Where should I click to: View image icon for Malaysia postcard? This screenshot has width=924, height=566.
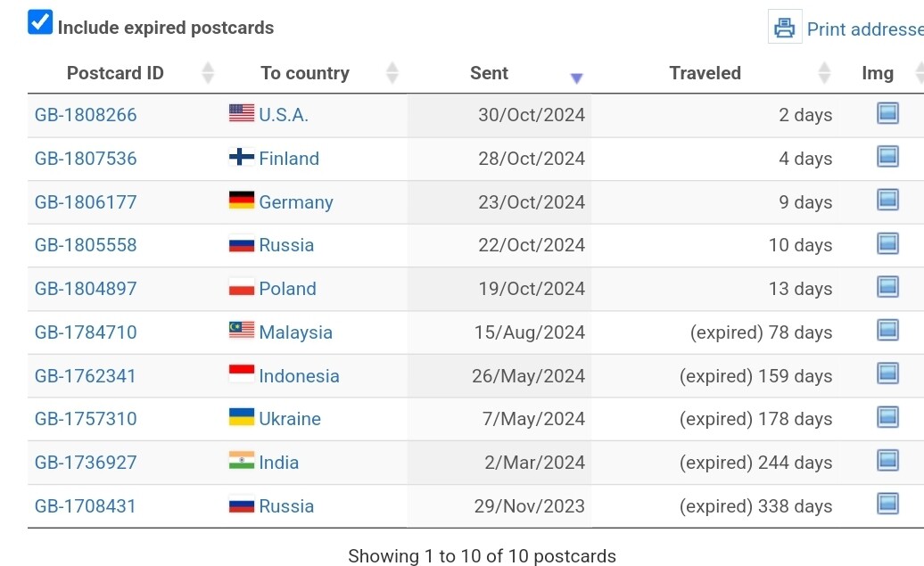[887, 331]
